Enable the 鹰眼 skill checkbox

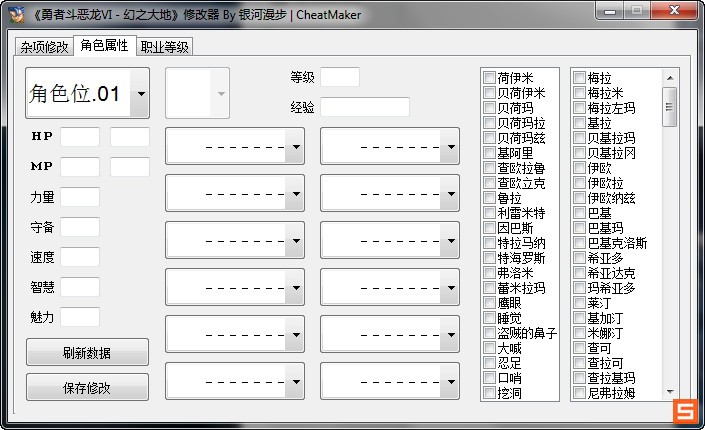click(x=490, y=303)
